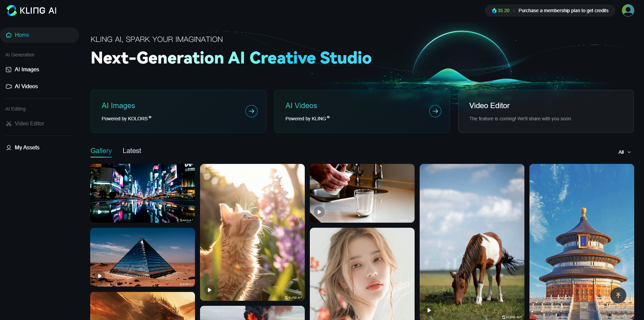Play the kitten video thumbnail
This screenshot has width=644, height=320.
[x=209, y=290]
